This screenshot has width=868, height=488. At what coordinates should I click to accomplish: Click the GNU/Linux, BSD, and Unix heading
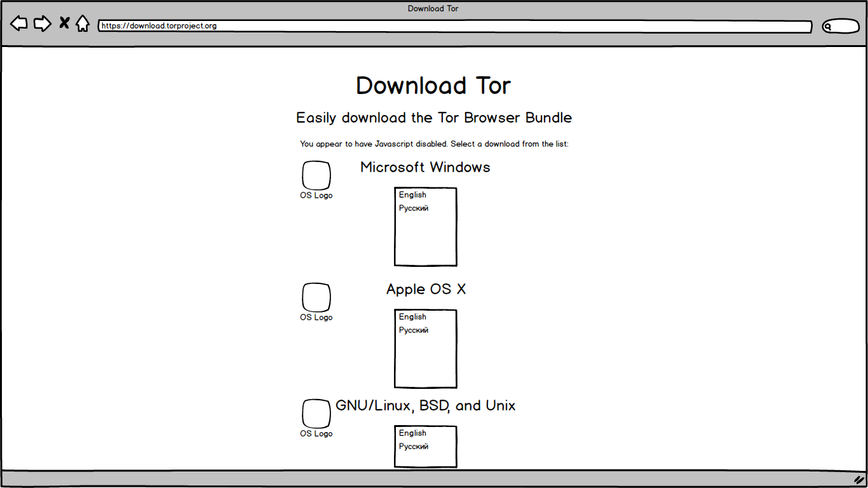pyautogui.click(x=425, y=406)
